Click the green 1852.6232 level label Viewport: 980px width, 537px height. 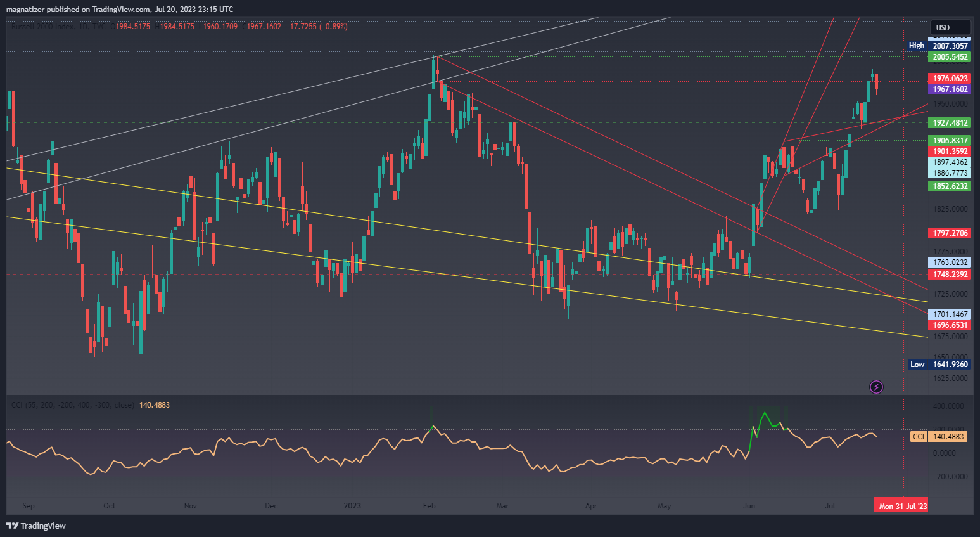tap(950, 186)
